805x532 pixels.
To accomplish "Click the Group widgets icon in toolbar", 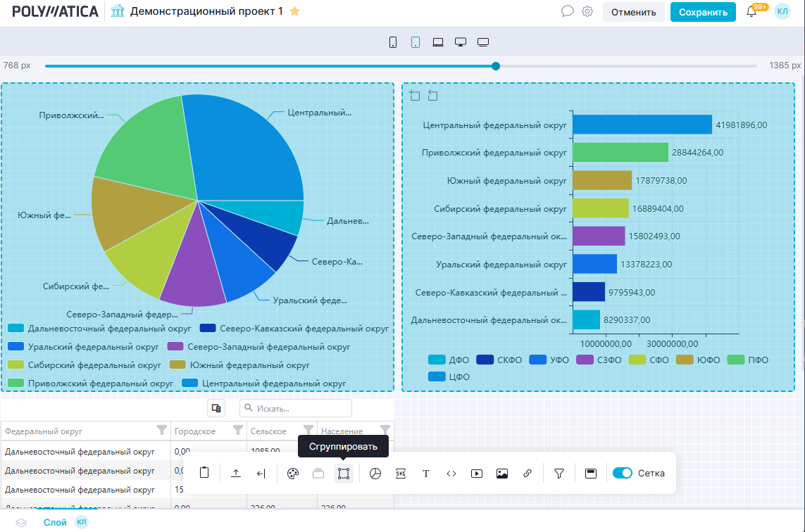I will pyautogui.click(x=343, y=474).
